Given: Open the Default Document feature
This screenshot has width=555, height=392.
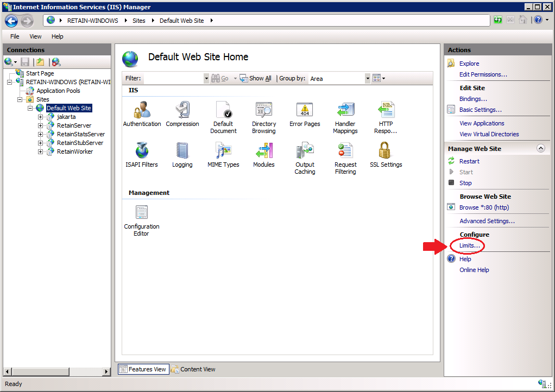Looking at the screenshot, I should click(223, 117).
